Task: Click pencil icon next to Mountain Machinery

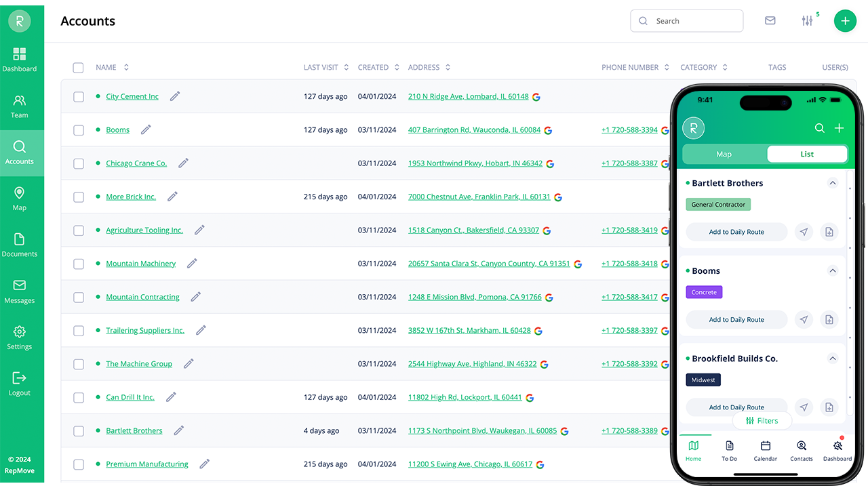Action: coord(192,264)
